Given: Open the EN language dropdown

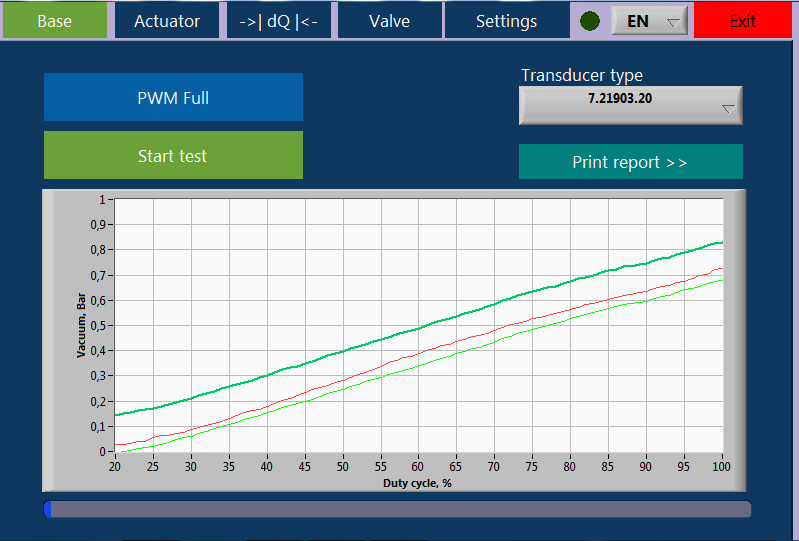Looking at the screenshot, I should click(x=649, y=21).
